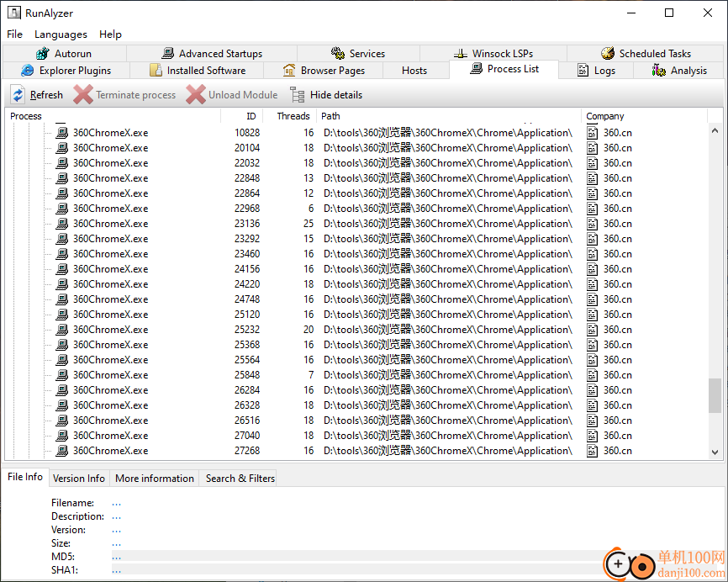This screenshot has height=582, width=728.
Task: Click process icon for PID 10828
Action: [x=61, y=133]
